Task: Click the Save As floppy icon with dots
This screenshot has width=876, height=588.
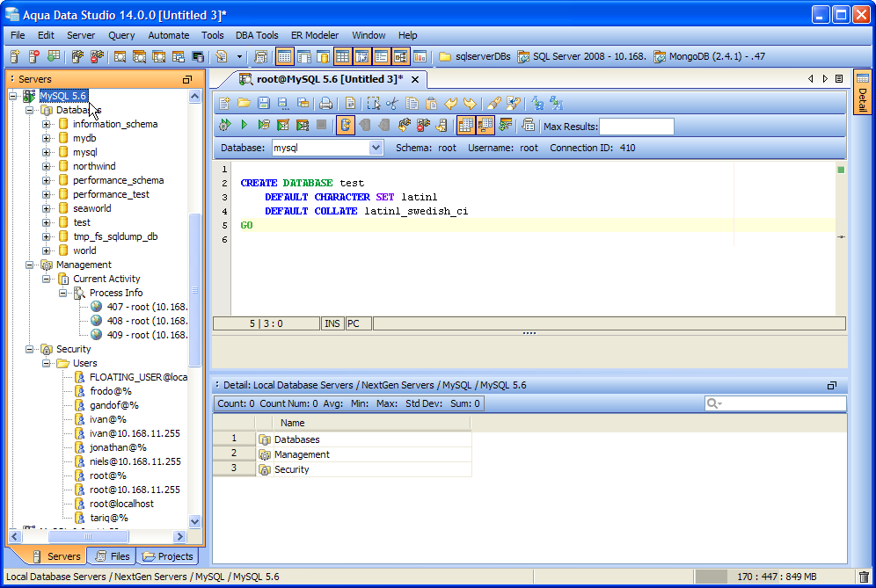Action: click(283, 104)
